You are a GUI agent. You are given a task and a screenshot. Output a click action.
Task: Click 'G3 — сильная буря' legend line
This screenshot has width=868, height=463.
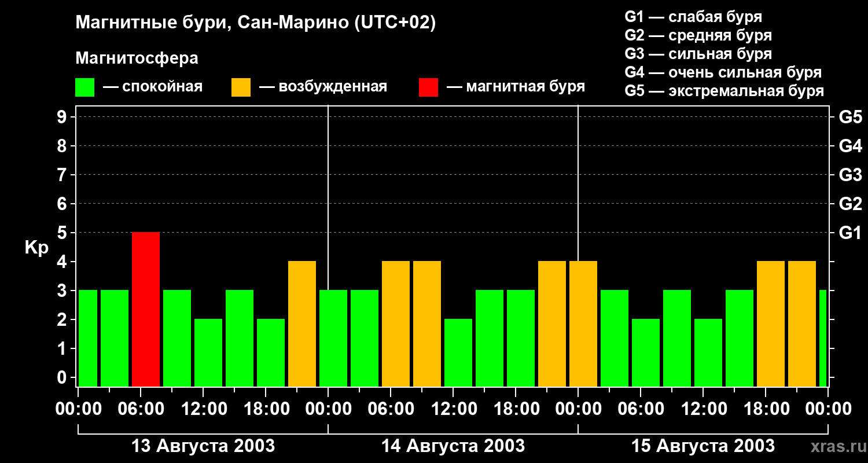tap(698, 54)
